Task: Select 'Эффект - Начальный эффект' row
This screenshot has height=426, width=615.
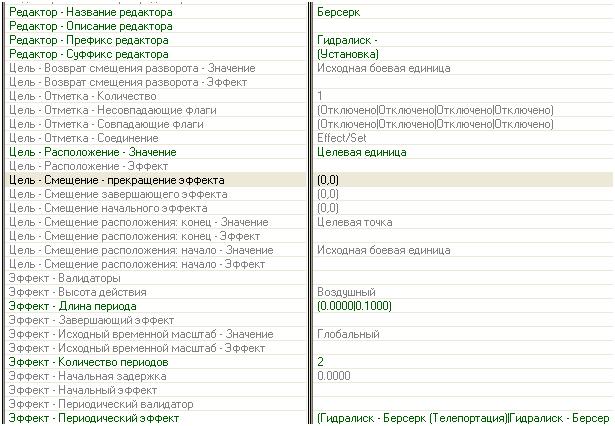Action: (x=83, y=390)
